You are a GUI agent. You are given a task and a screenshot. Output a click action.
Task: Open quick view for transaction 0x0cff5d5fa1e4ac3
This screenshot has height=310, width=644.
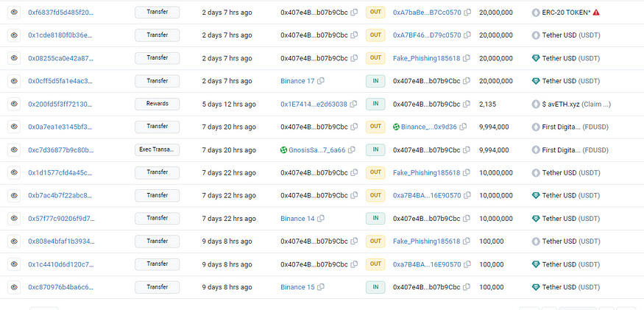coord(14,81)
